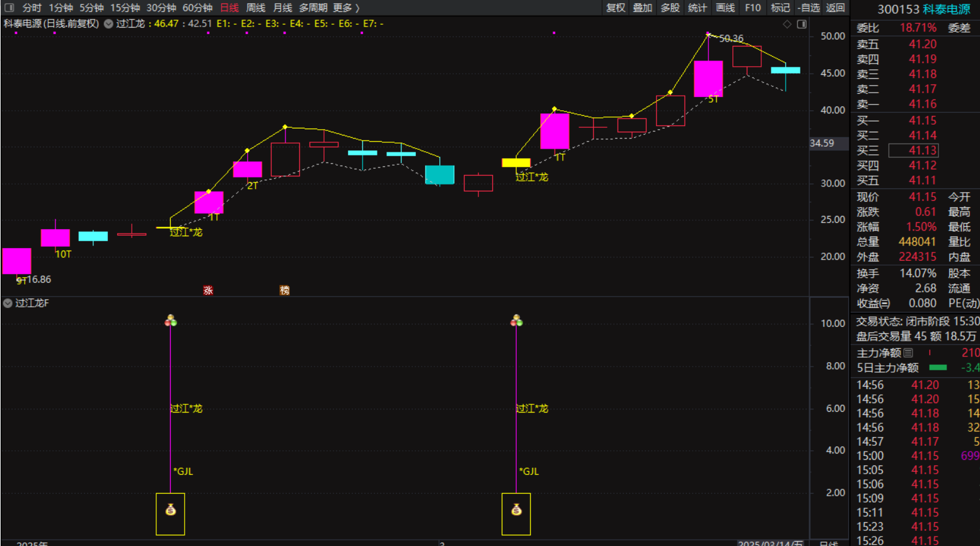Click the colored balls icon atop the later signal
Screen dimensions: 980x546
click(x=516, y=321)
